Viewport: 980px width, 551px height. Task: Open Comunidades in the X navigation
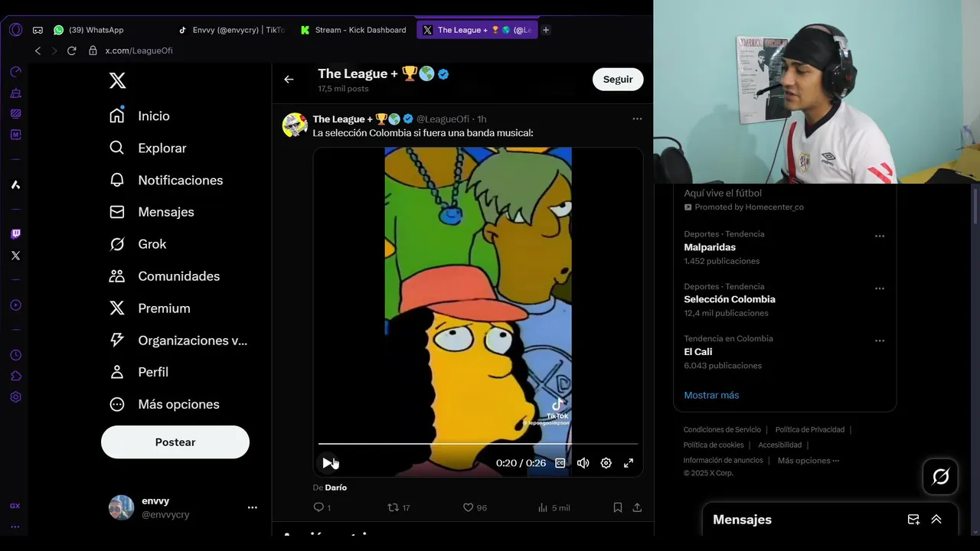165,276
